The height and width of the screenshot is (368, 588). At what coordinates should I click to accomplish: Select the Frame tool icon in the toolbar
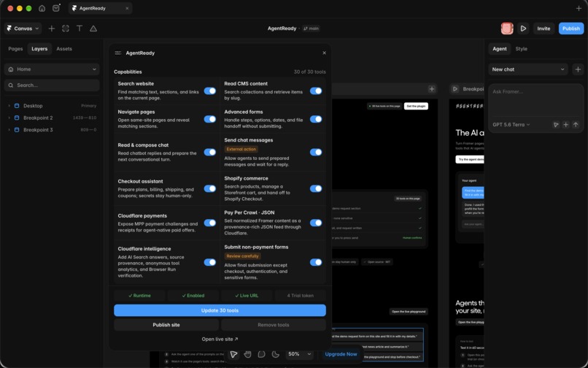coord(66,28)
